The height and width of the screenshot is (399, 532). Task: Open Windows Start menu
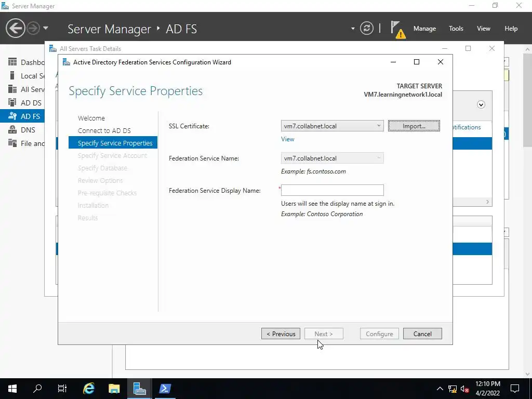(x=12, y=389)
